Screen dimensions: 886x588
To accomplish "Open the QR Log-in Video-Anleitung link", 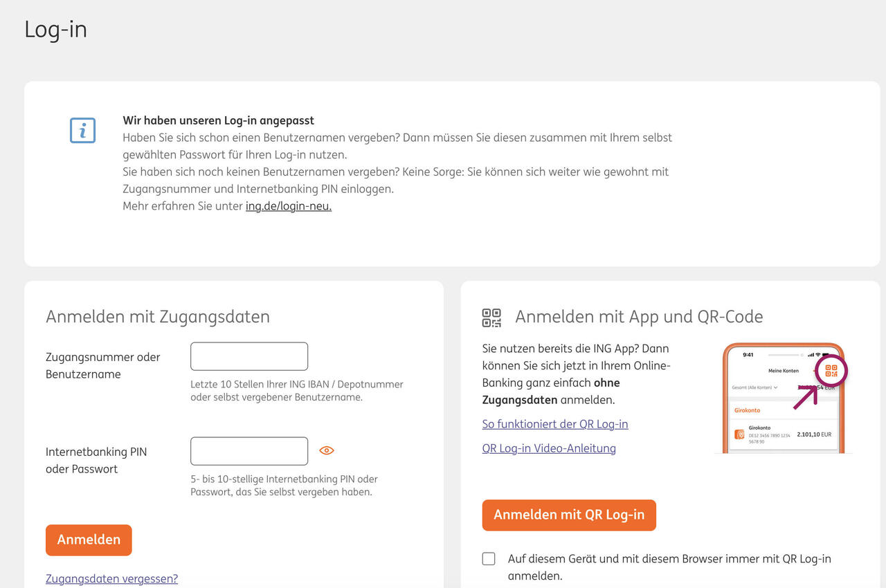I will point(549,448).
